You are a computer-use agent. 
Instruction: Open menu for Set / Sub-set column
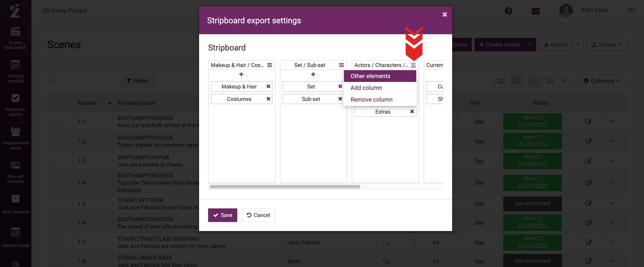pos(341,65)
